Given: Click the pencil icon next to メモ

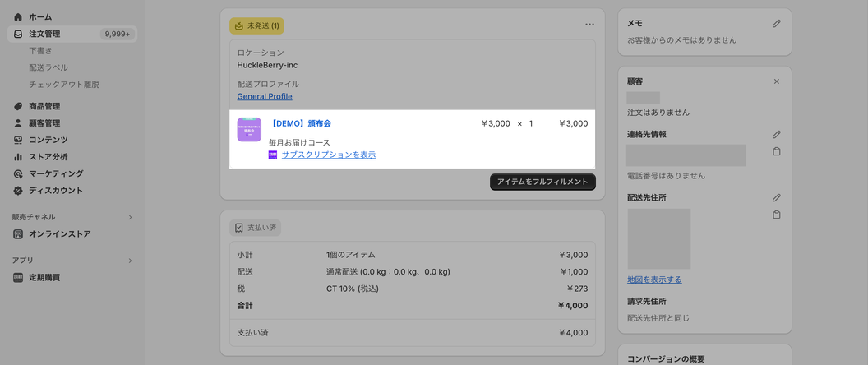Looking at the screenshot, I should coord(776,24).
